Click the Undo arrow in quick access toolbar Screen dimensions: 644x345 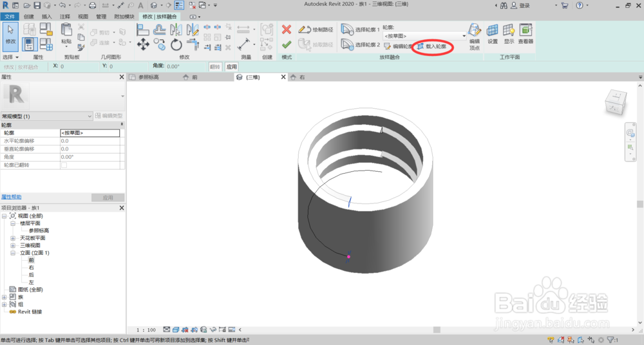[62, 5]
